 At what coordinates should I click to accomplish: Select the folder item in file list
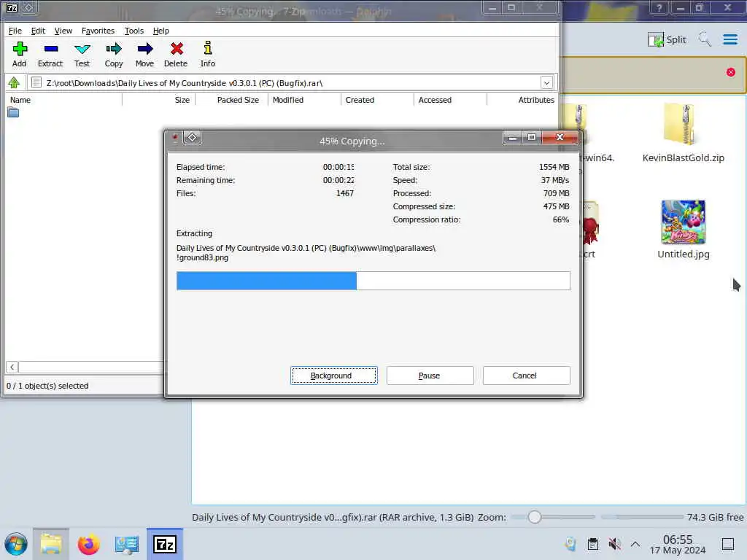[13, 113]
